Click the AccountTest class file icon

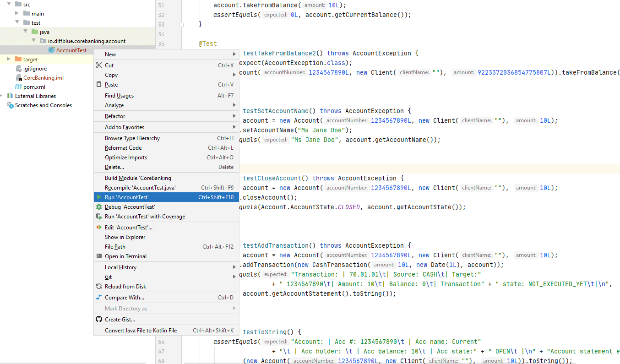(51, 50)
